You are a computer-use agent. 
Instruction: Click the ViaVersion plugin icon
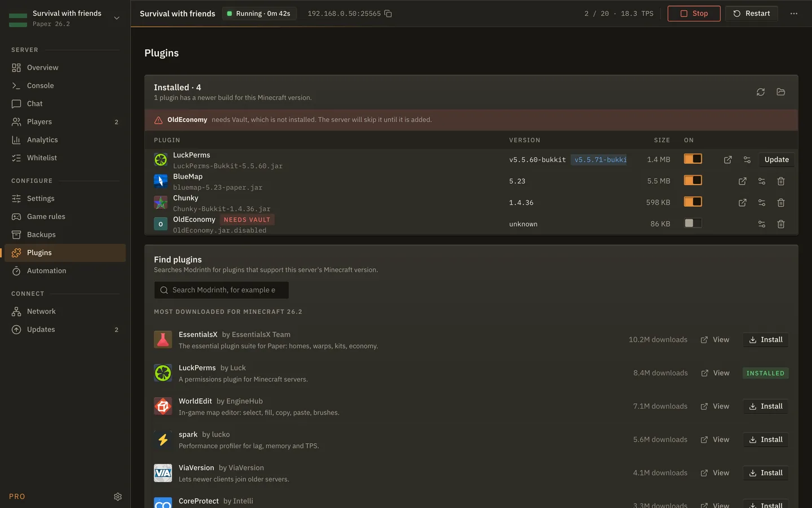tap(163, 473)
